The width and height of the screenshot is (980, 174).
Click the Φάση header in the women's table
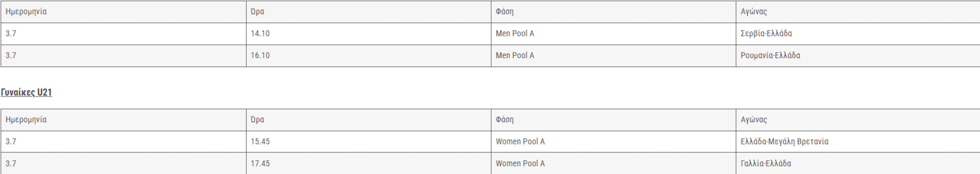pos(614,120)
